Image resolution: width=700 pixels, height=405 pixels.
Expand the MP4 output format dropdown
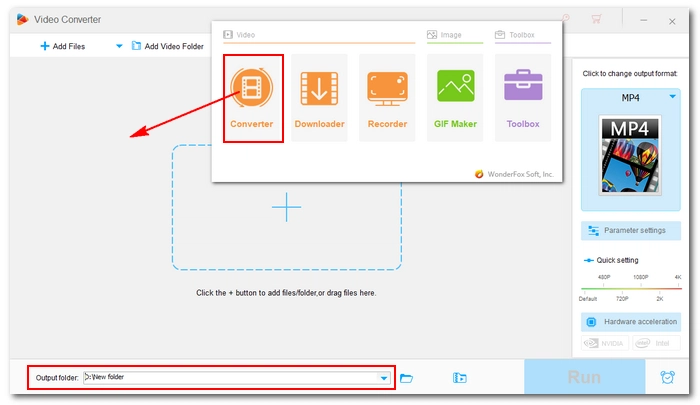click(672, 96)
